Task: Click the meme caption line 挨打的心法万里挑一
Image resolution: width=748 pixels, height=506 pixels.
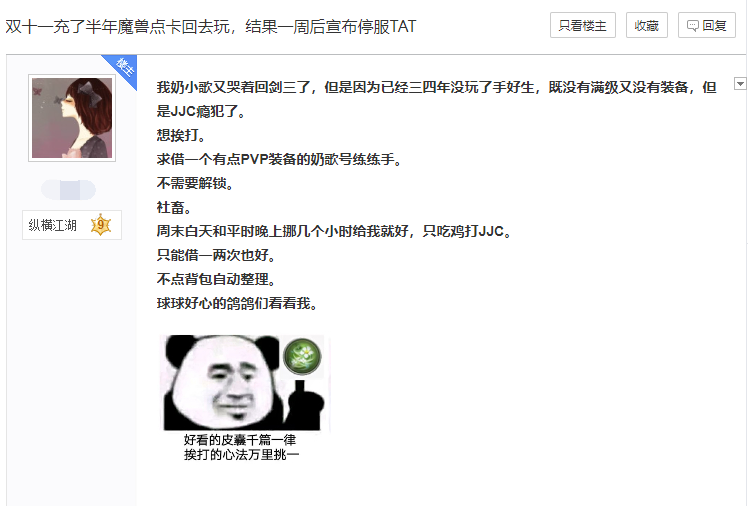Action: [241, 454]
